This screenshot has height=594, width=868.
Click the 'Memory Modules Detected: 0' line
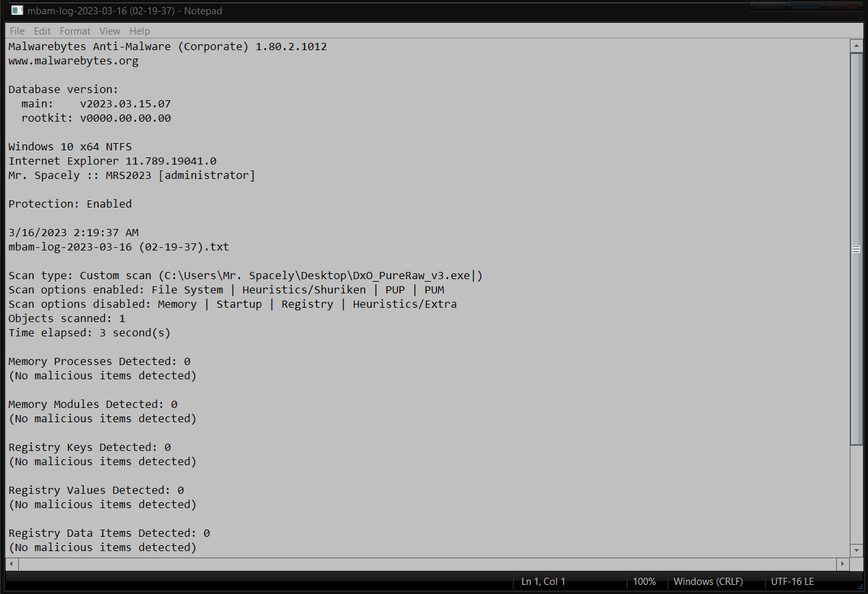pos(93,405)
